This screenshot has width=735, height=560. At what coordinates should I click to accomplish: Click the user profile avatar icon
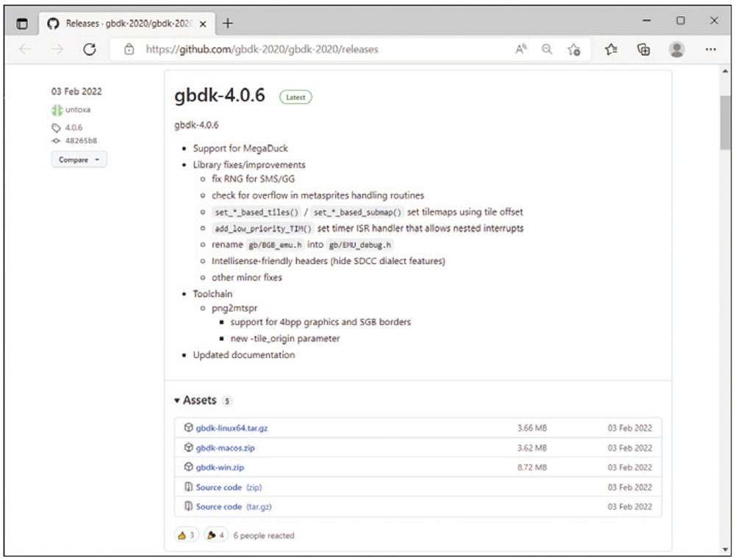click(677, 50)
